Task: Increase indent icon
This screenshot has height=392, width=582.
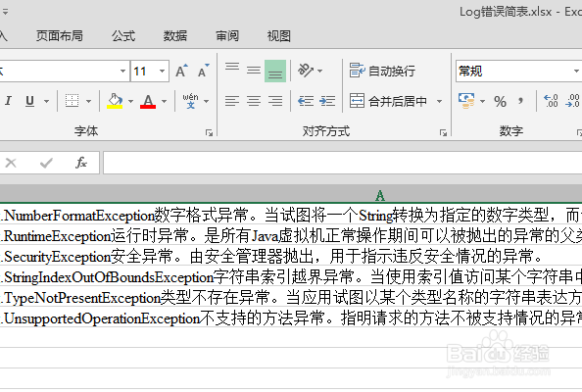Action: [x=327, y=101]
